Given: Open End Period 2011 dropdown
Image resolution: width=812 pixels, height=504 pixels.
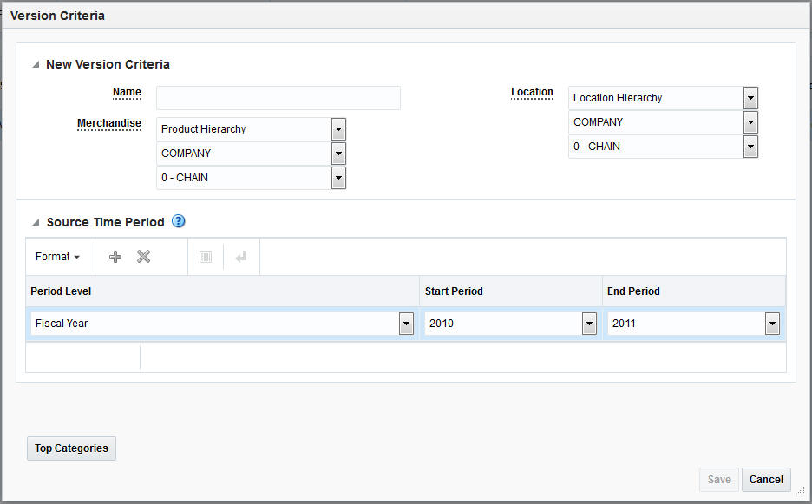Looking at the screenshot, I should 772,324.
